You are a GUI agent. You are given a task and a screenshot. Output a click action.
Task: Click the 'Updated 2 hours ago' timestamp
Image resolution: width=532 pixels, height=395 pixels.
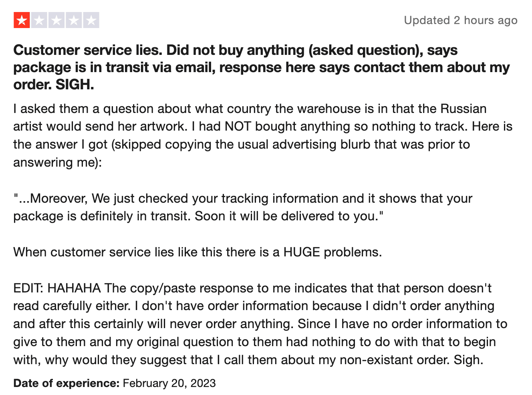coord(461,20)
